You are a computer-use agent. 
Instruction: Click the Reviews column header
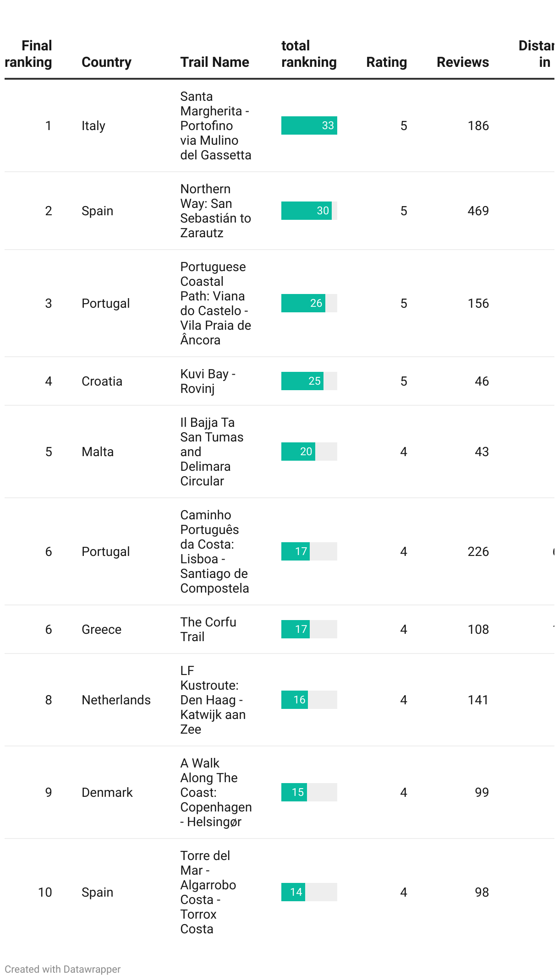(x=462, y=62)
